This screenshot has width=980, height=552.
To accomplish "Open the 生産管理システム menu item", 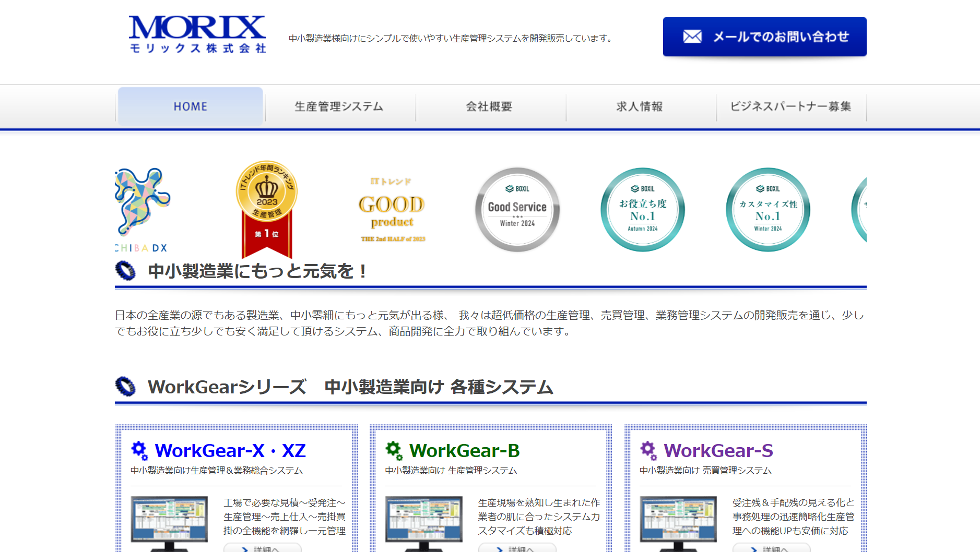I will tap(339, 106).
